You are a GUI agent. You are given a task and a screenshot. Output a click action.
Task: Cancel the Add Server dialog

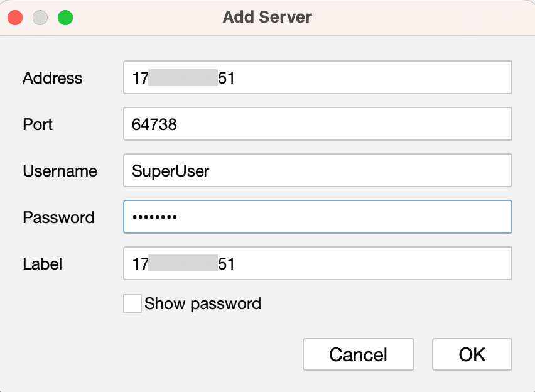pyautogui.click(x=358, y=354)
